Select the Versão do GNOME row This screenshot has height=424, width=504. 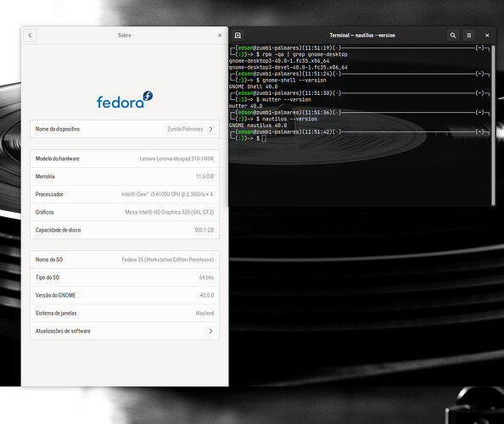125,295
